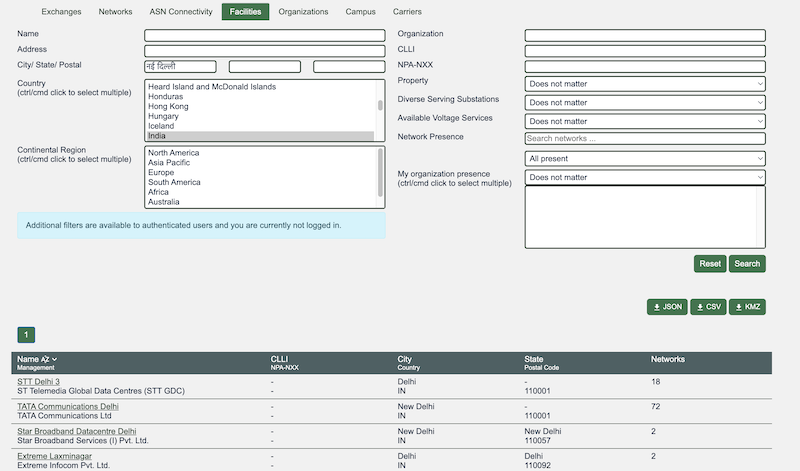The image size is (800, 471).
Task: Focus the Organization input field
Action: [645, 35]
